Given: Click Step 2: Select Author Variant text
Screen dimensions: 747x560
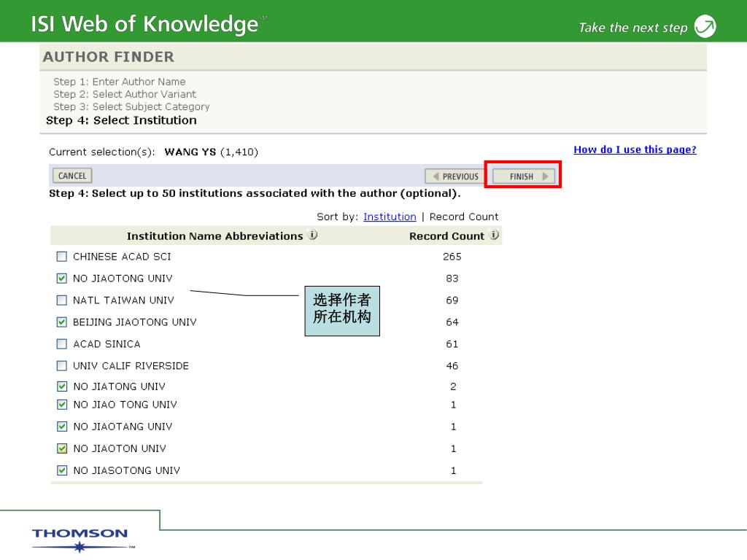Looking at the screenshot, I should click(125, 94).
